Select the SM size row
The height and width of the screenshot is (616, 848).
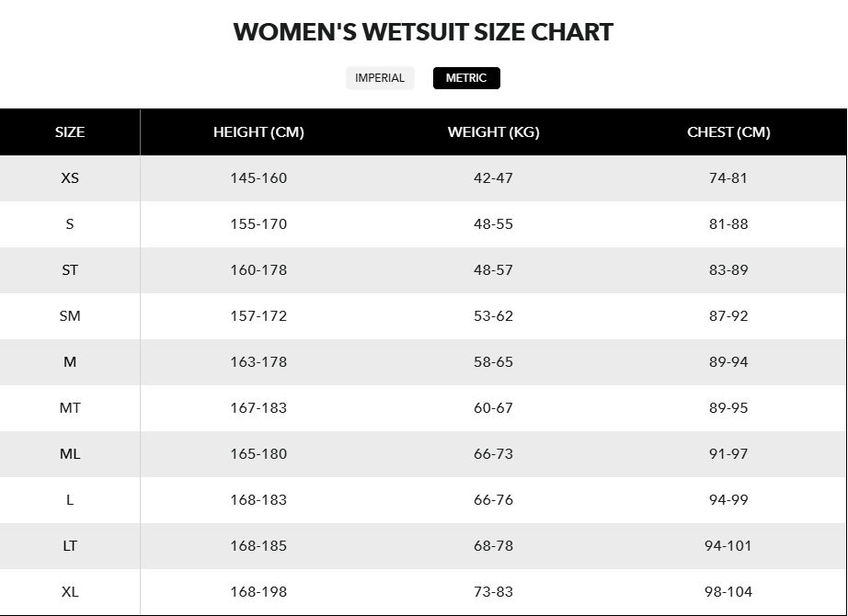pyautogui.click(x=69, y=316)
